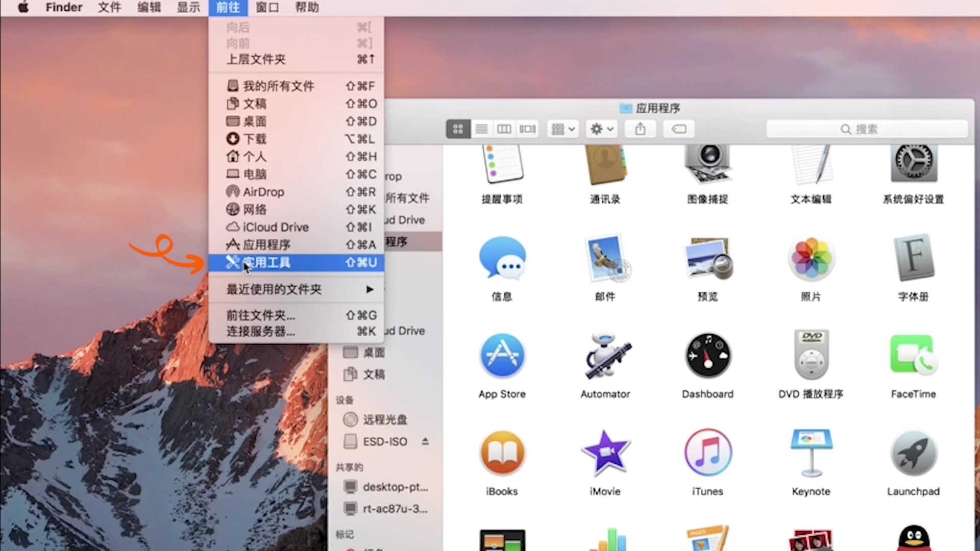Select rt-ac87u-3... shared device in sidebar
This screenshot has width=980, height=551.
pyautogui.click(x=385, y=509)
